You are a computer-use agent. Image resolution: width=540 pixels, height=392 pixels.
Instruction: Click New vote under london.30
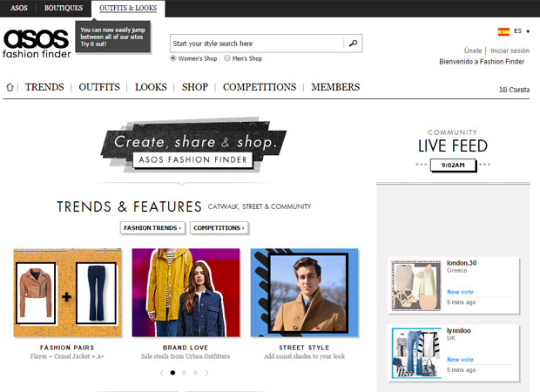[460, 292]
